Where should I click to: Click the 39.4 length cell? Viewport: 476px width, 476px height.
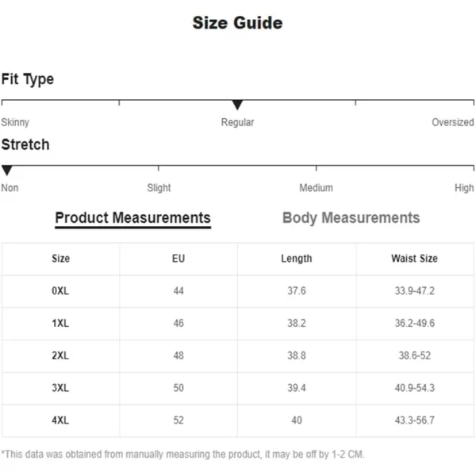point(297,388)
